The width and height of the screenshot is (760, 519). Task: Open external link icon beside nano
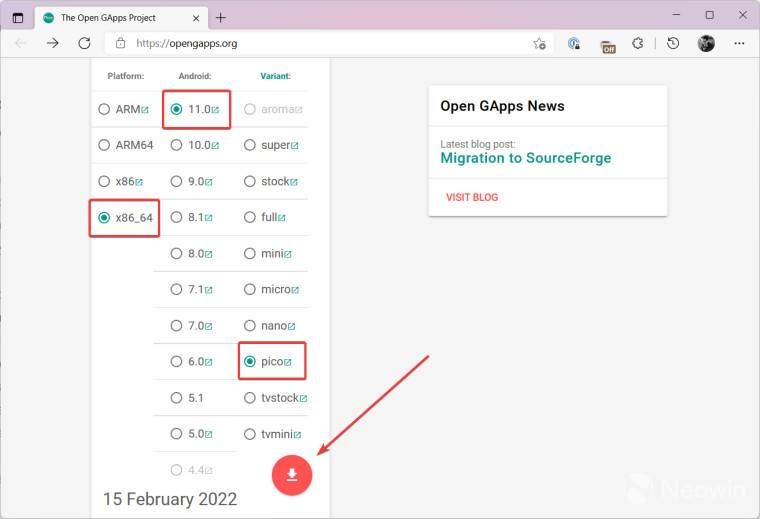click(291, 327)
